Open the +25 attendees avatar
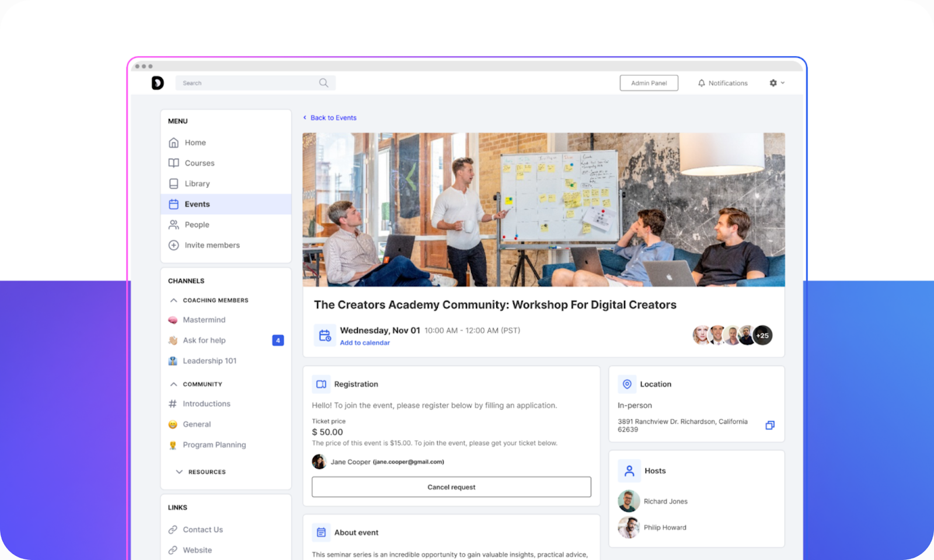 [762, 335]
